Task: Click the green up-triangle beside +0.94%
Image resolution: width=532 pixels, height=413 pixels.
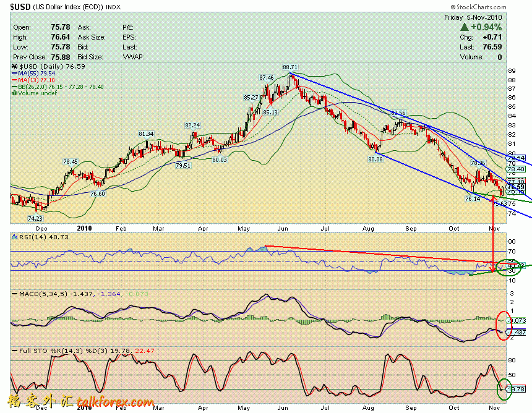Action: pos(465,27)
